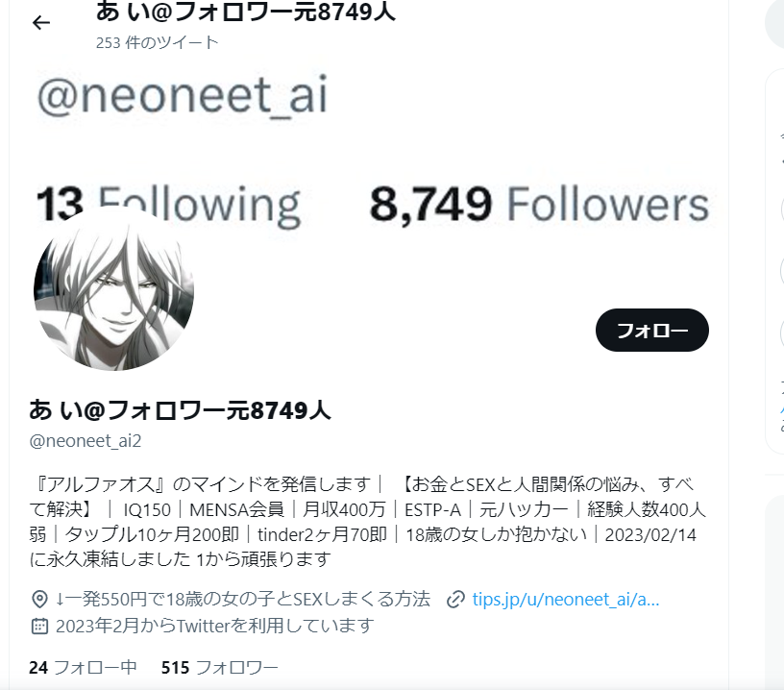Open the 24 フォロー中 following list
The width and height of the screenshot is (784, 690).
[x=83, y=668]
